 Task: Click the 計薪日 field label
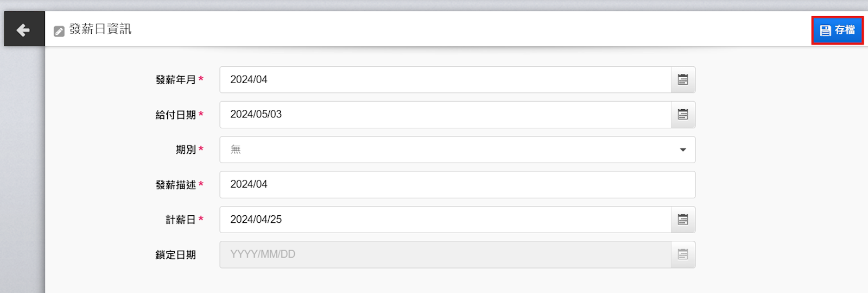pos(180,220)
